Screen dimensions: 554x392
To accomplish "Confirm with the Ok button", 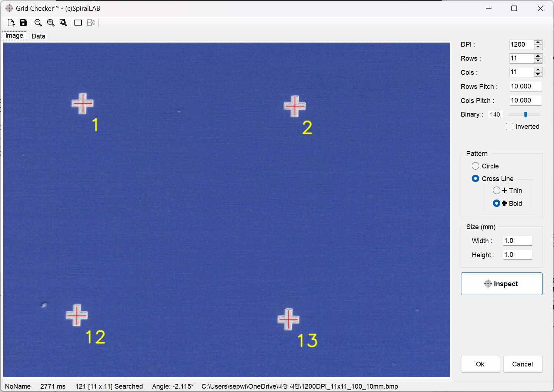I will click(x=480, y=364).
